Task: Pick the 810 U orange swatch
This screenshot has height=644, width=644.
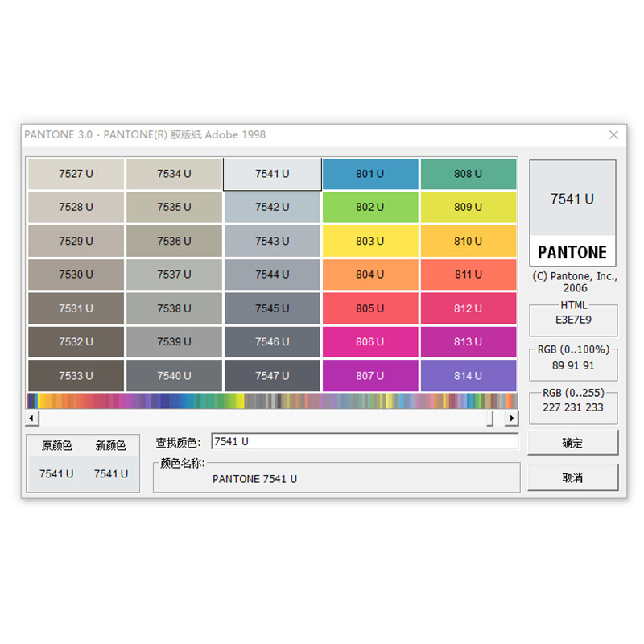Action: click(469, 241)
